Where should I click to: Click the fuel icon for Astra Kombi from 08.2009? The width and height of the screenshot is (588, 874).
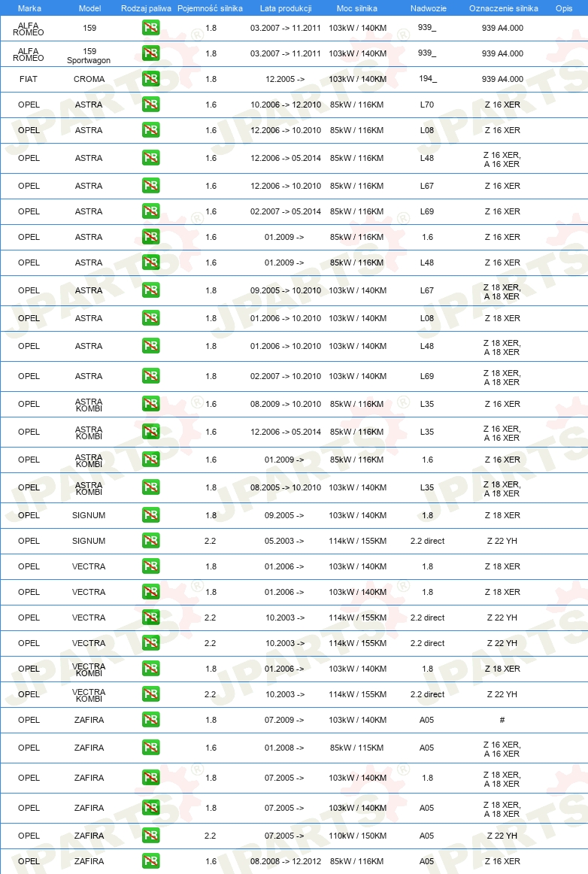150,404
